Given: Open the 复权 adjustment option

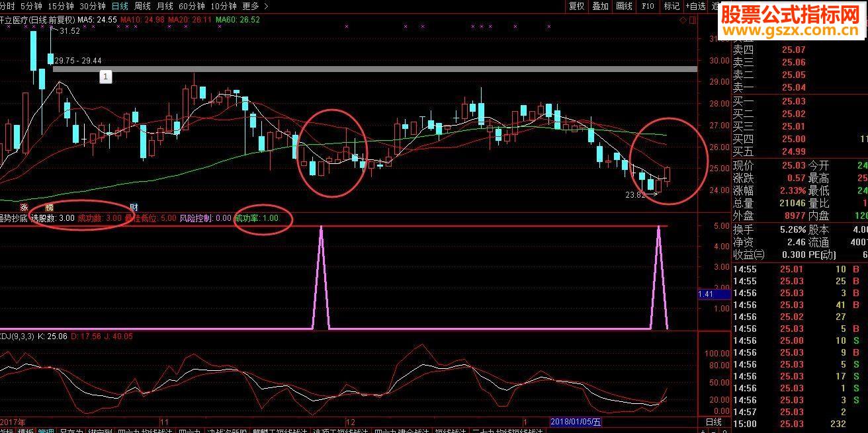Looking at the screenshot, I should (x=577, y=6).
